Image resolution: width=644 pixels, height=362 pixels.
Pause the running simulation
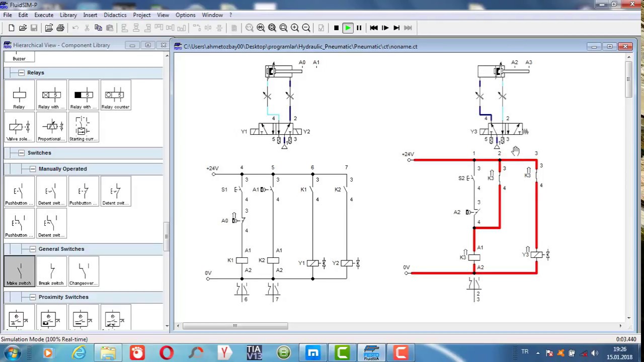pyautogui.click(x=359, y=28)
